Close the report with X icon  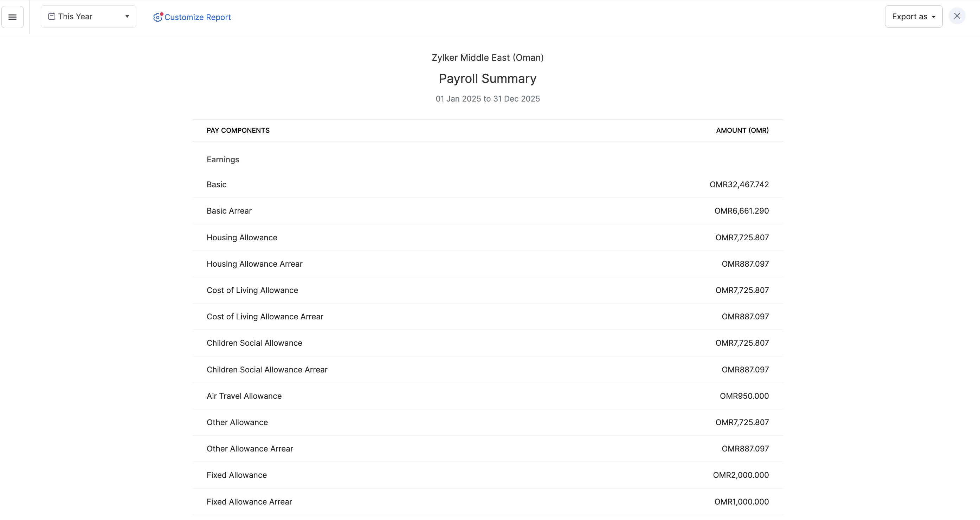[x=957, y=17]
